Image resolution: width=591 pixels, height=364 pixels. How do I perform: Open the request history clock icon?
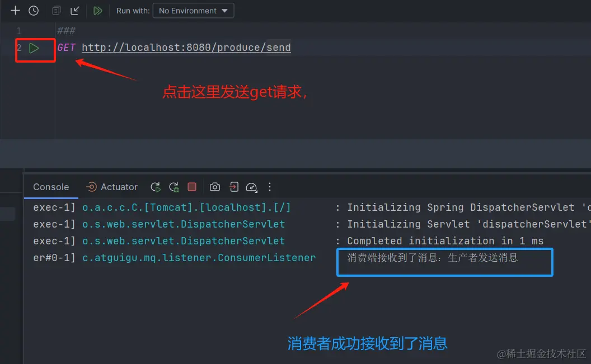[34, 11]
